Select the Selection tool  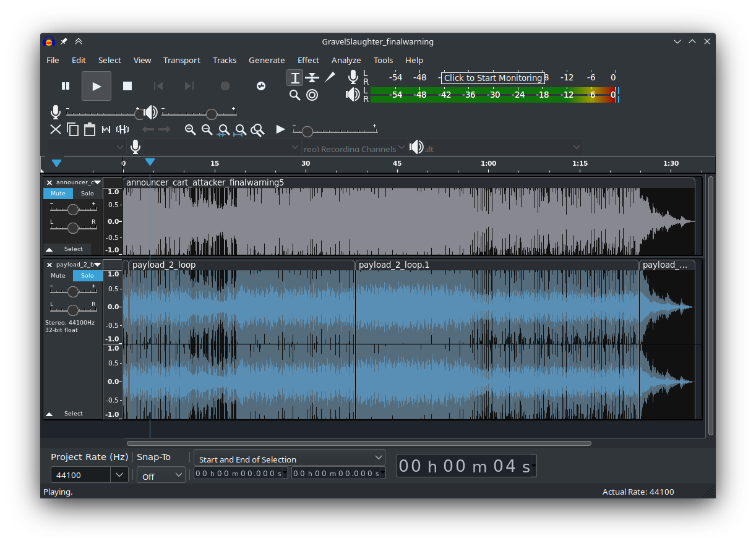click(x=294, y=77)
